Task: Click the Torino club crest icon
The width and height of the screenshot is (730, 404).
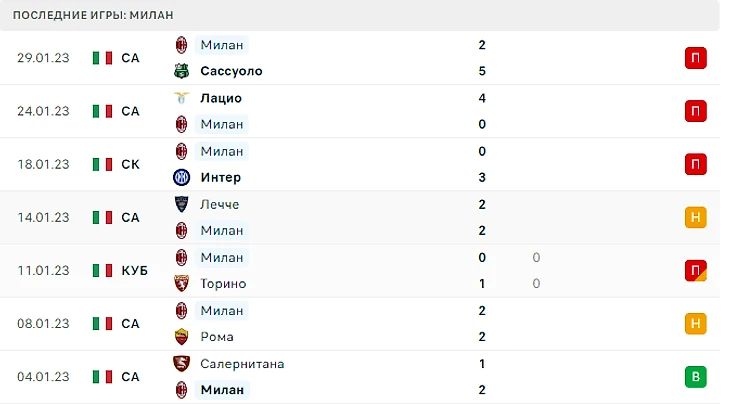Action: click(181, 283)
